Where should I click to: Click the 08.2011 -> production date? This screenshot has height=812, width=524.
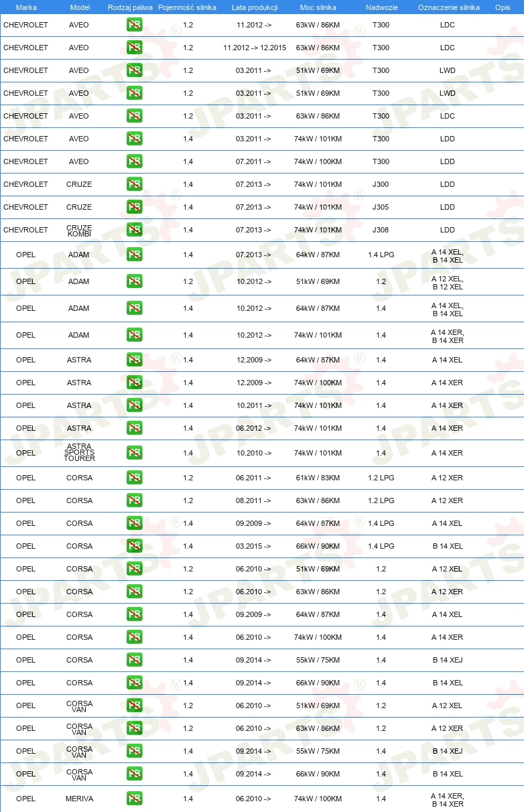tap(254, 500)
